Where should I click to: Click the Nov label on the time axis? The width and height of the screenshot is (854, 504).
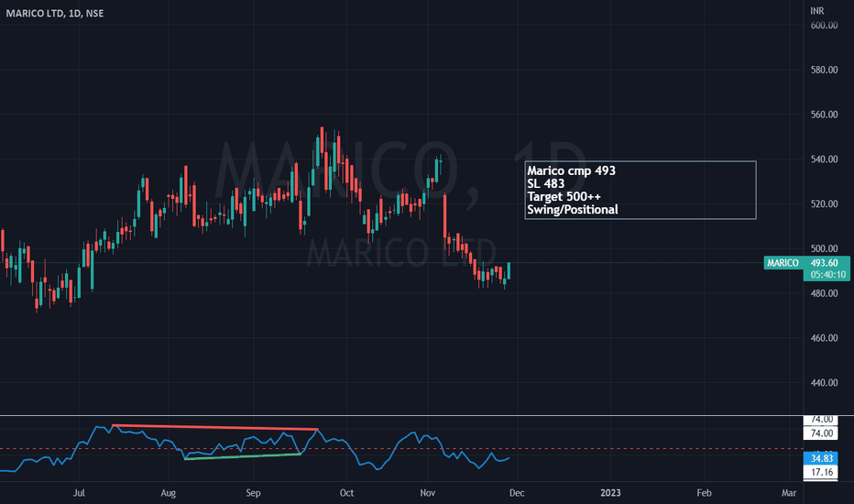click(428, 493)
